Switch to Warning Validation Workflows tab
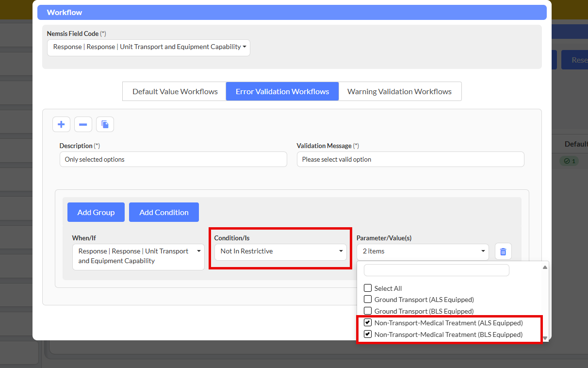Screen dimensions: 588x368 (x=399, y=91)
